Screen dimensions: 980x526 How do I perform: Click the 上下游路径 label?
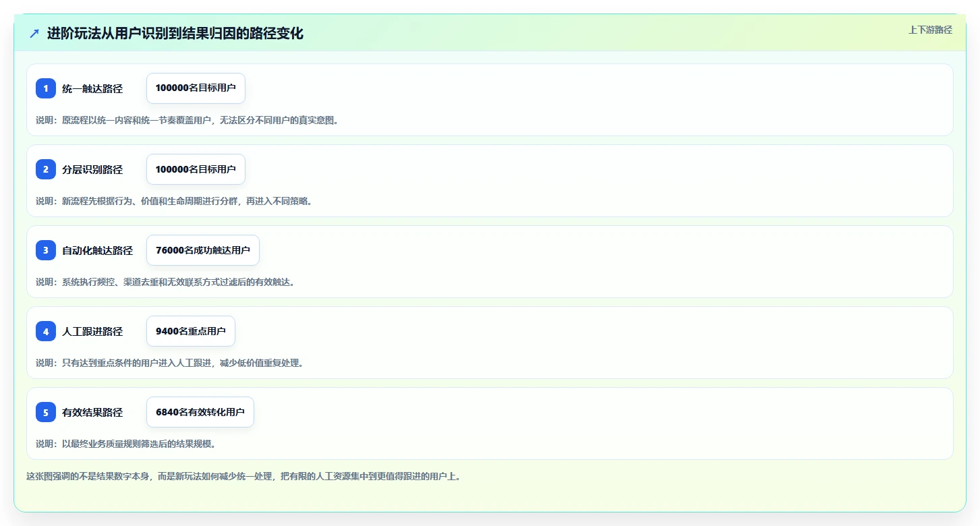[x=930, y=30]
